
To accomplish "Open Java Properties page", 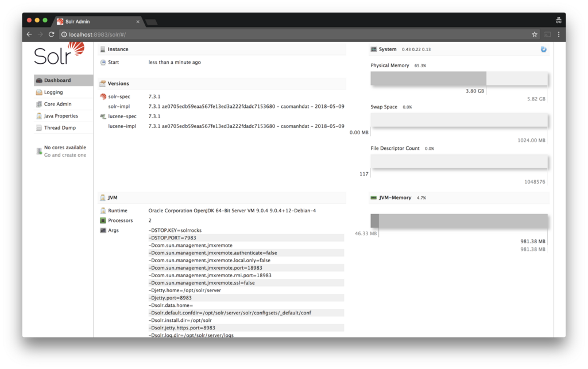I will (63, 116).
